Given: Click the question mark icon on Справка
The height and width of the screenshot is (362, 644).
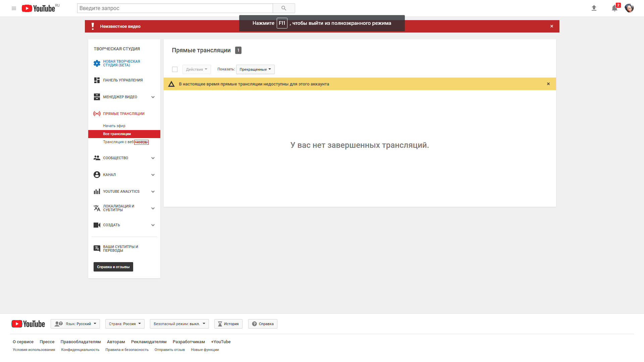Looking at the screenshot, I should pyautogui.click(x=254, y=324).
